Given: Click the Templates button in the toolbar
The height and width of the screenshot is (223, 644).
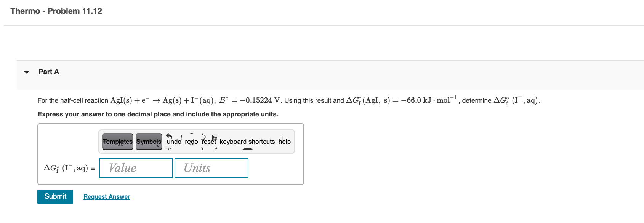Looking at the screenshot, I should [x=117, y=141].
